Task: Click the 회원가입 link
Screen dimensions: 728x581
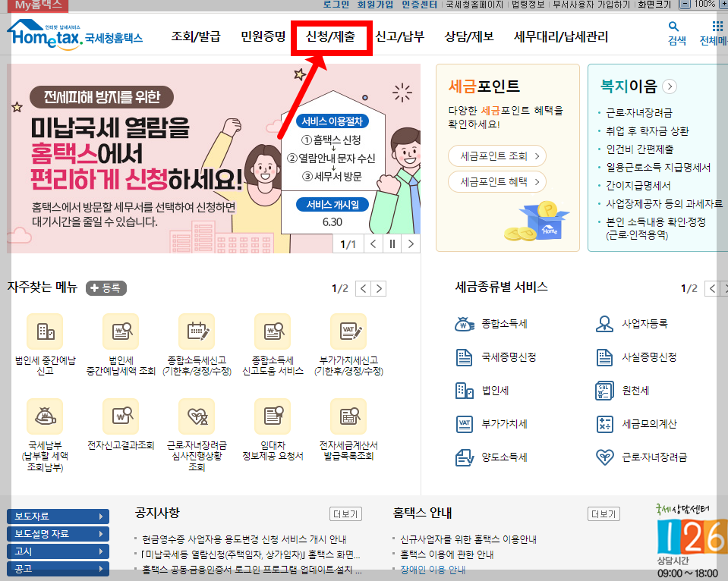Action: click(x=375, y=5)
